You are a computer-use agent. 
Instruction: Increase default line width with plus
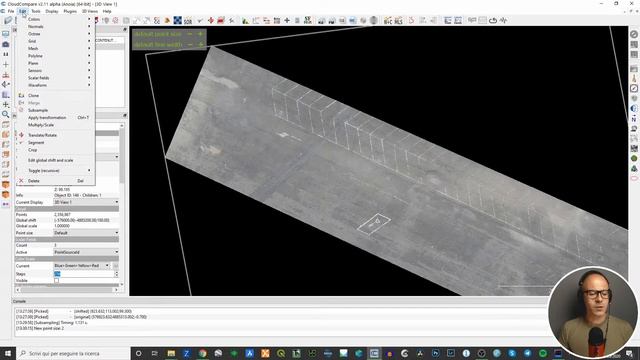click(200, 44)
